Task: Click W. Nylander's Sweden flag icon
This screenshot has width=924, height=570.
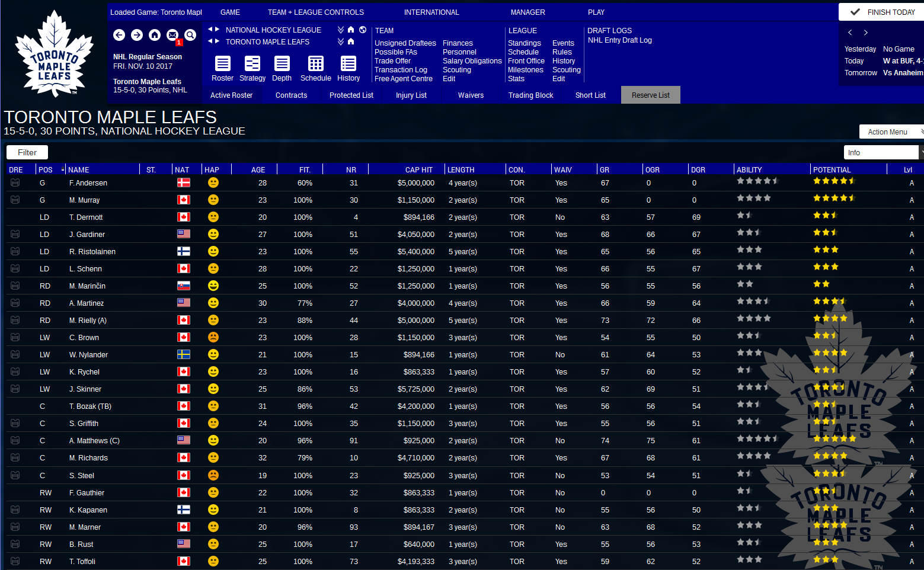Action: [184, 354]
